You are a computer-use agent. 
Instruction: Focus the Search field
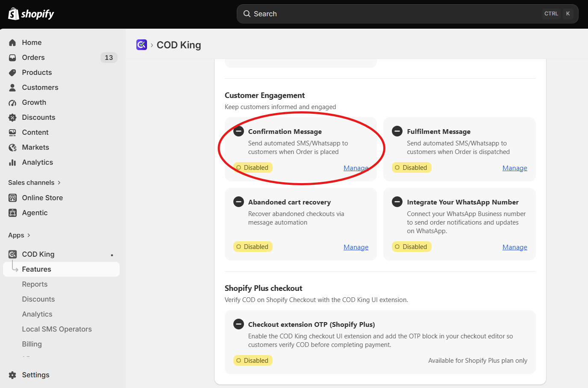pos(408,14)
